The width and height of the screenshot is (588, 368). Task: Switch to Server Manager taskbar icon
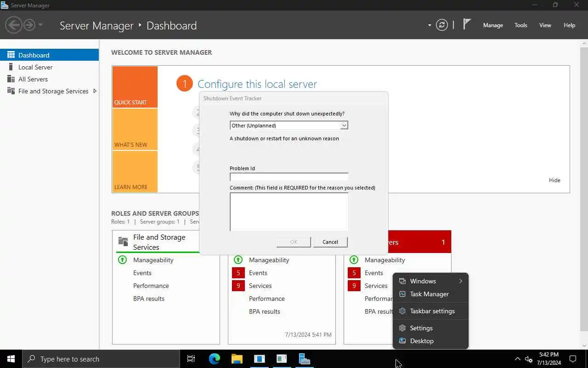tap(304, 359)
